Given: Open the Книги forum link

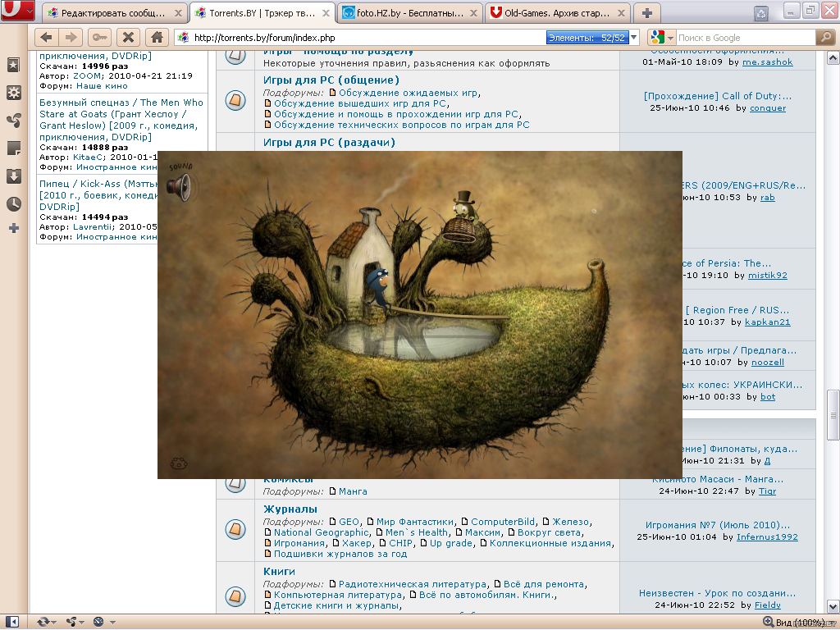Looking at the screenshot, I should click(279, 572).
